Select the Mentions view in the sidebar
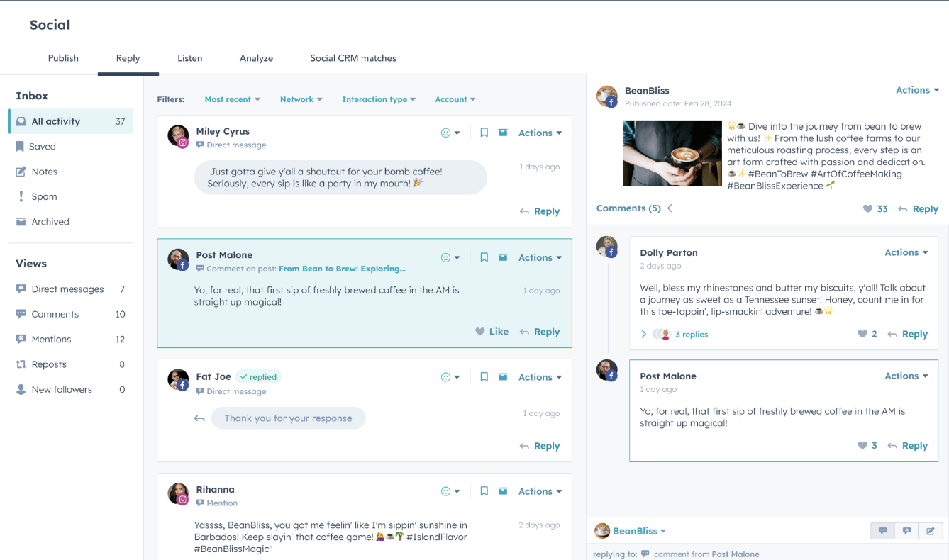This screenshot has height=560, width=949. point(51,340)
